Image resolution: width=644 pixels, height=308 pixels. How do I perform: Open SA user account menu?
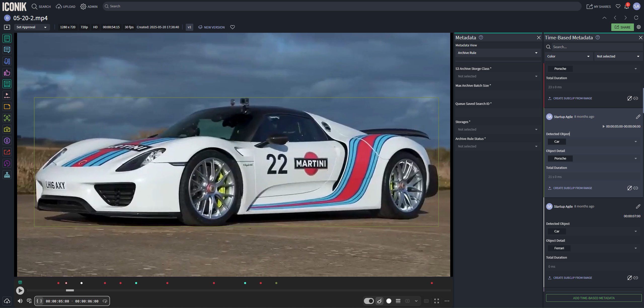coord(637,7)
